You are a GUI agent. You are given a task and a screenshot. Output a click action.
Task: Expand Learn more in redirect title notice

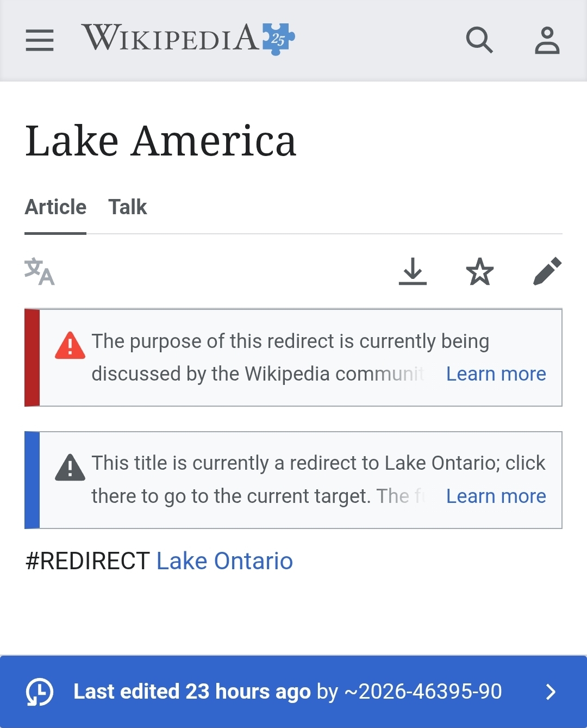[x=496, y=496]
